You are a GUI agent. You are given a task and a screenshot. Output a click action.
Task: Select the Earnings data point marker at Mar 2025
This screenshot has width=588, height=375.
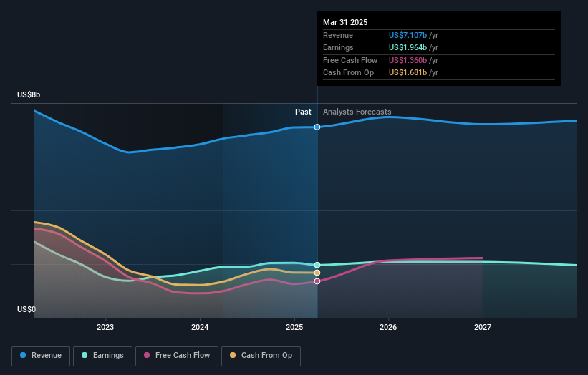317,265
